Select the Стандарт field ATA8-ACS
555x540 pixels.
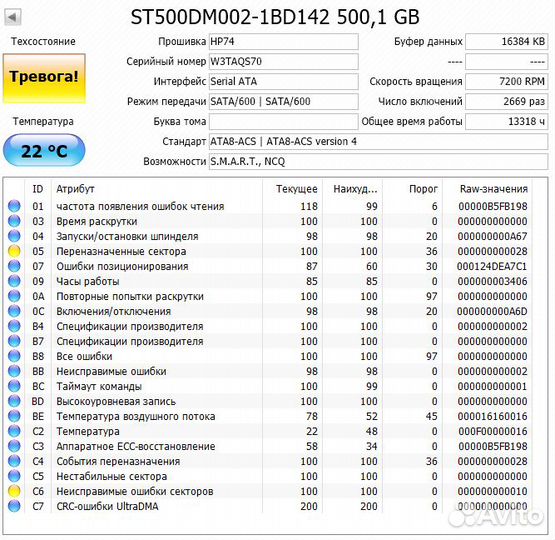pyautogui.click(x=378, y=142)
